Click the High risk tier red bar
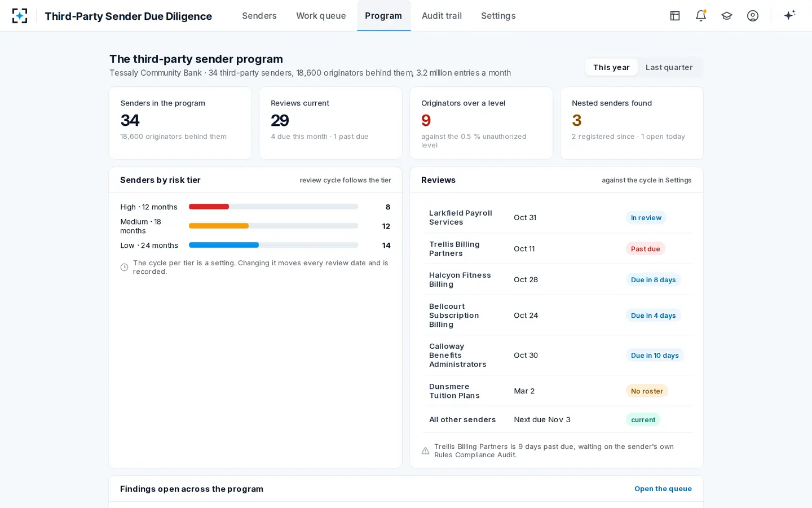The height and width of the screenshot is (508, 812). [209, 207]
